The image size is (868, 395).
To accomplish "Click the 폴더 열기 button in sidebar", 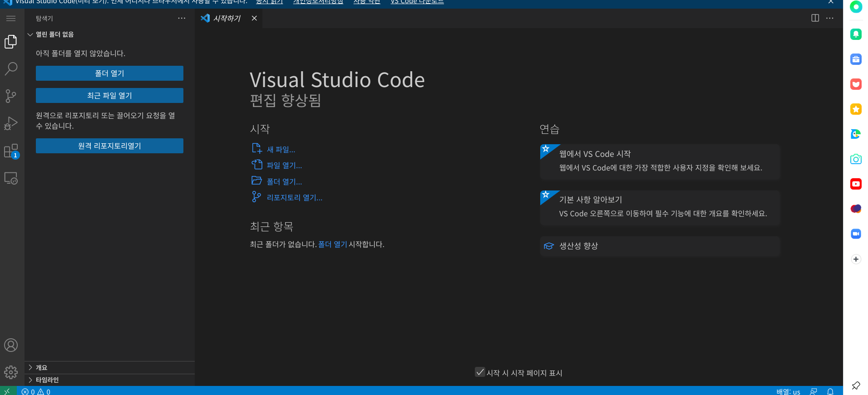I will pos(109,73).
